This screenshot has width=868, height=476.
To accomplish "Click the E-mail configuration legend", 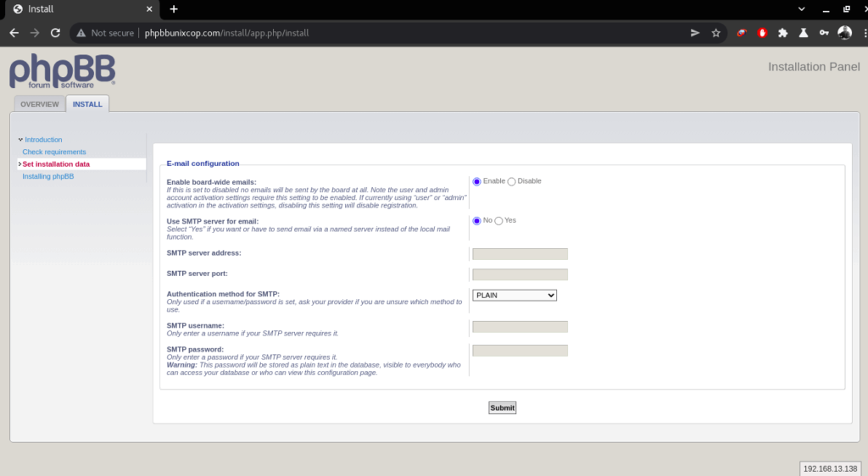I will (203, 163).
